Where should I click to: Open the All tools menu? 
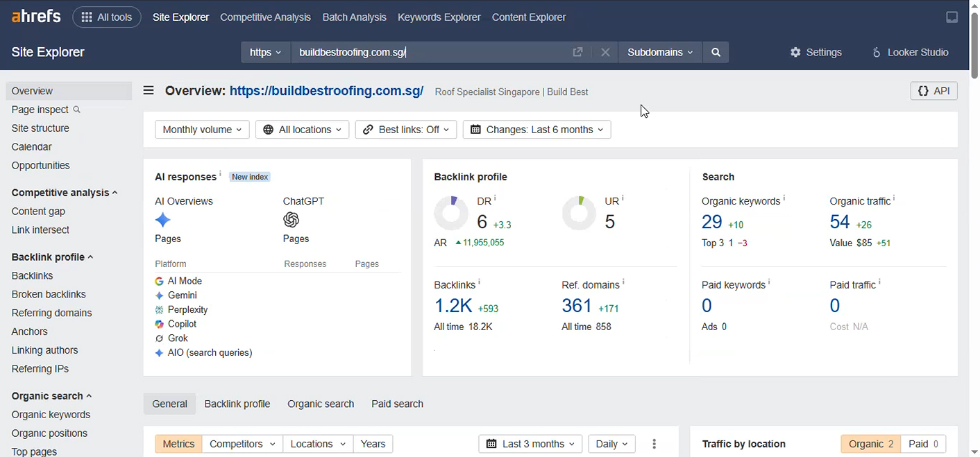click(107, 17)
